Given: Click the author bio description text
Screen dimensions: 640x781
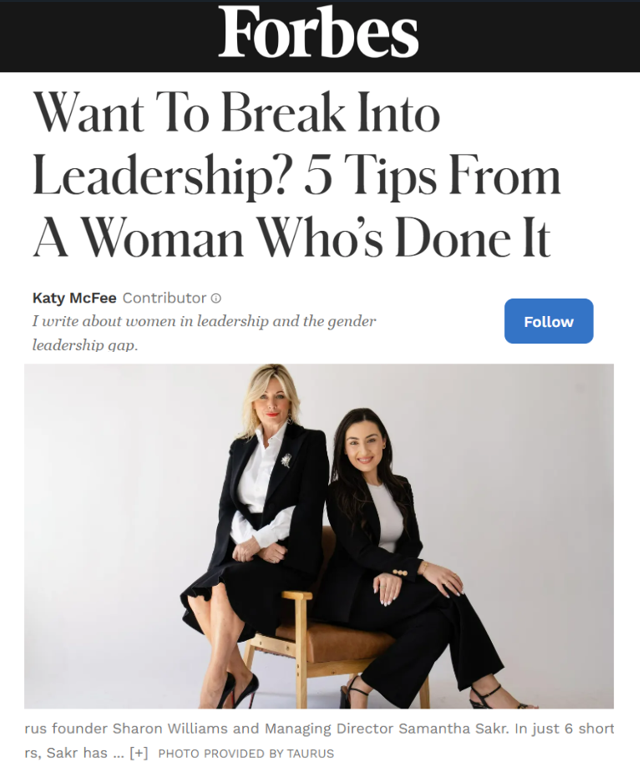Looking at the screenshot, I should pos(204,332).
